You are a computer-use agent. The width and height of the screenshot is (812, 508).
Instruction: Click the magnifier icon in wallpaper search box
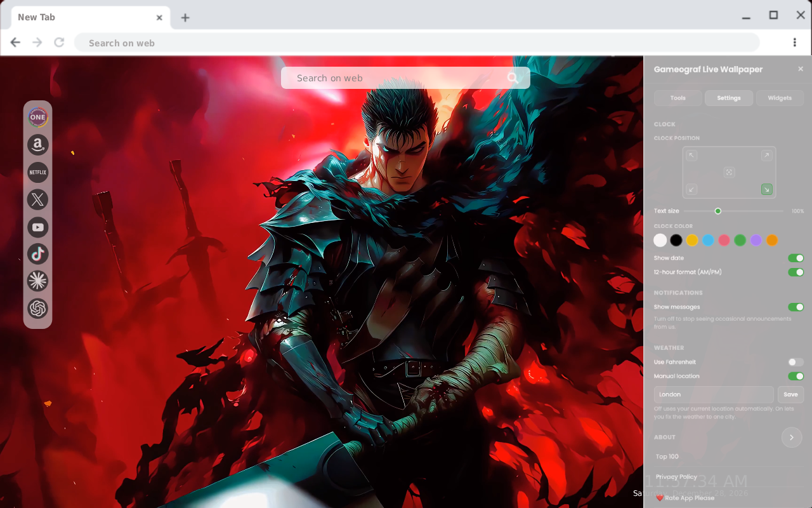coord(513,78)
